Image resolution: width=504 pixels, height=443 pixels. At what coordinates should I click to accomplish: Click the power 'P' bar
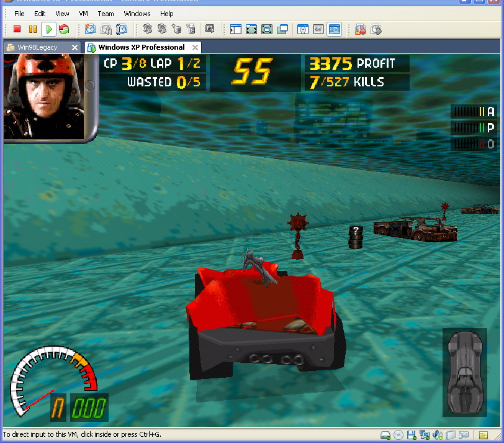[474, 128]
